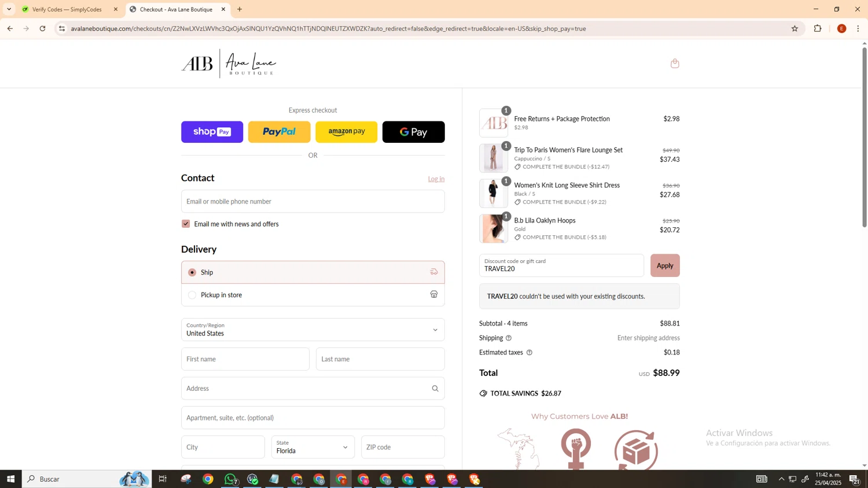The height and width of the screenshot is (488, 868).
Task: Go back to the previous page
Action: coord(10,28)
